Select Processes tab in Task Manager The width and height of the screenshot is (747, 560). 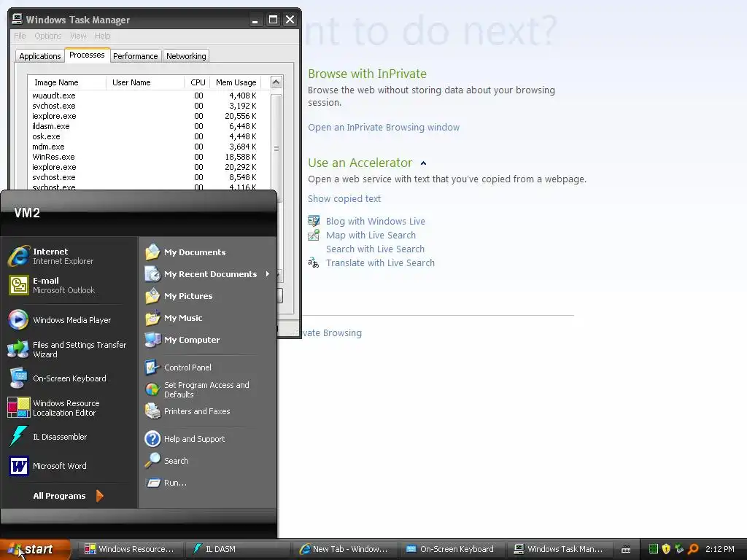(87, 55)
